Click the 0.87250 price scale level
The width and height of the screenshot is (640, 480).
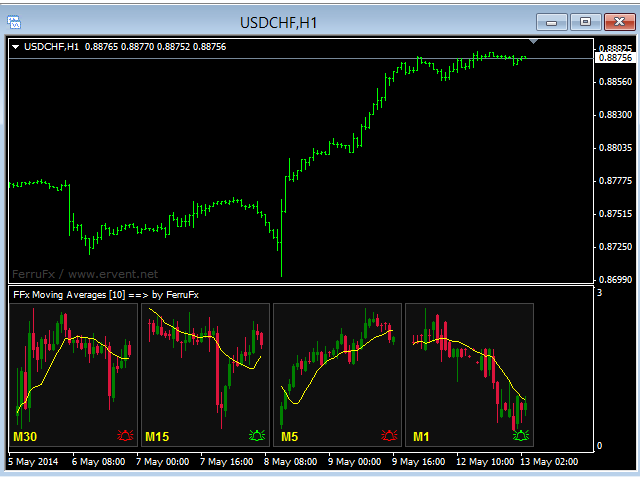click(x=615, y=246)
